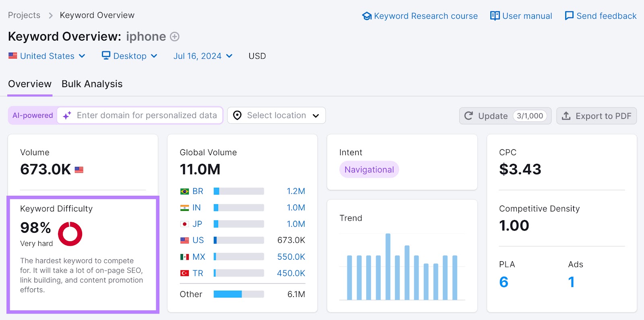Click the upload icon on Export to PDF
The image size is (644, 320).
[x=566, y=116]
